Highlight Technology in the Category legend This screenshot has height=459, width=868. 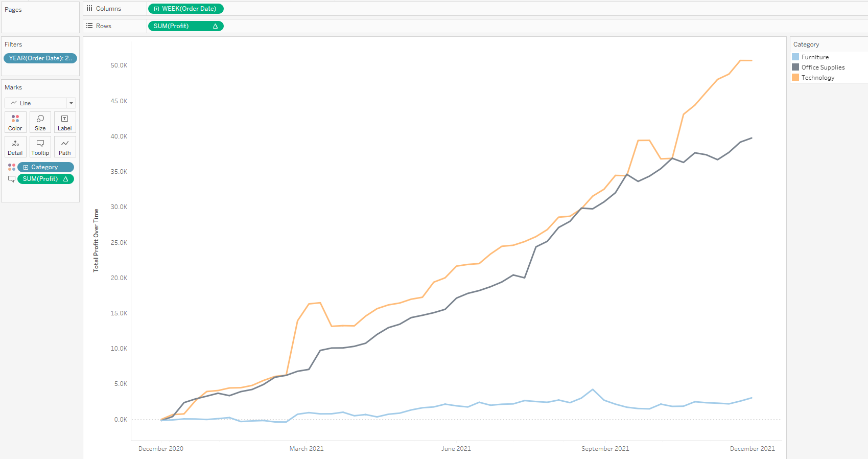tap(817, 78)
